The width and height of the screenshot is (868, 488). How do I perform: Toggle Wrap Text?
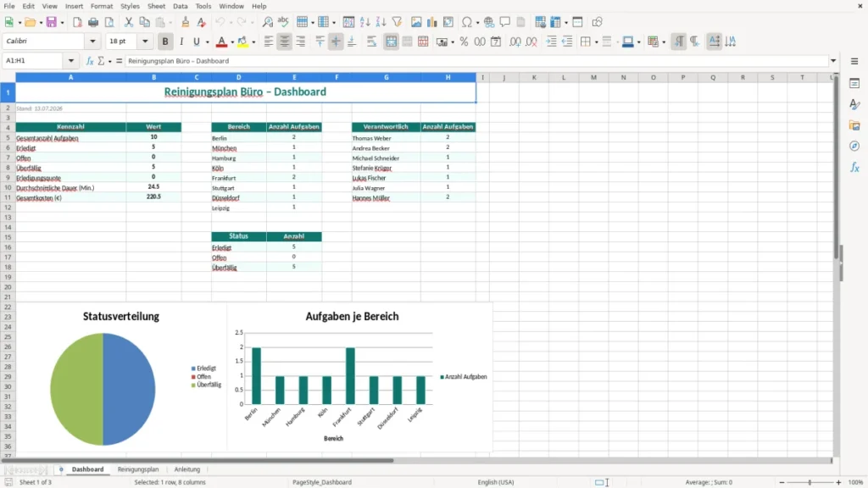pyautogui.click(x=371, y=42)
